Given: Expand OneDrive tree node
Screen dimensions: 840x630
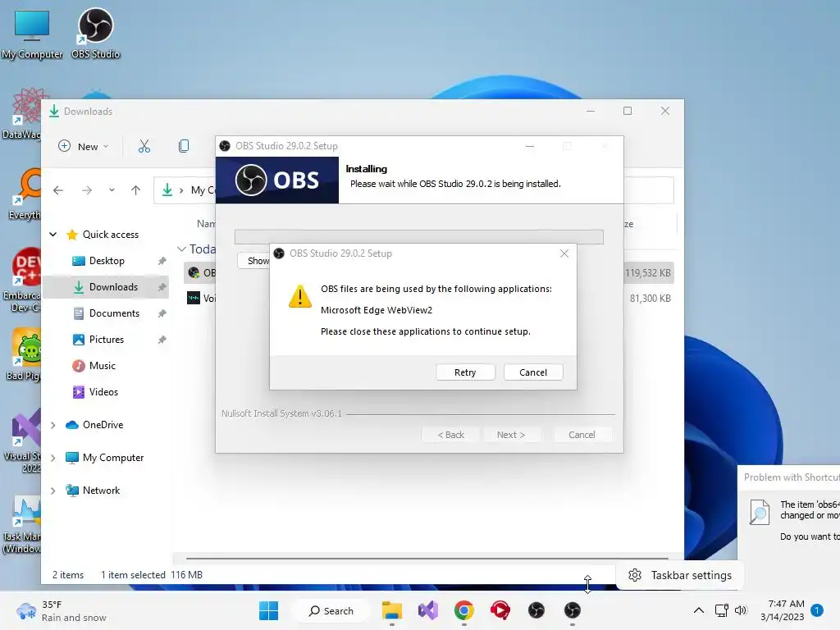Looking at the screenshot, I should [x=52, y=425].
